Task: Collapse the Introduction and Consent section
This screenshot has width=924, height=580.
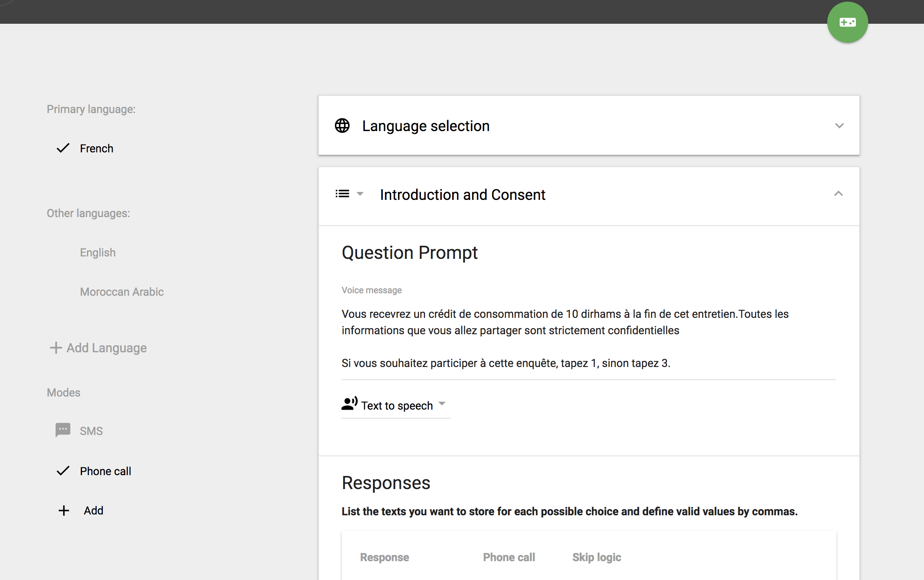Action: click(838, 194)
